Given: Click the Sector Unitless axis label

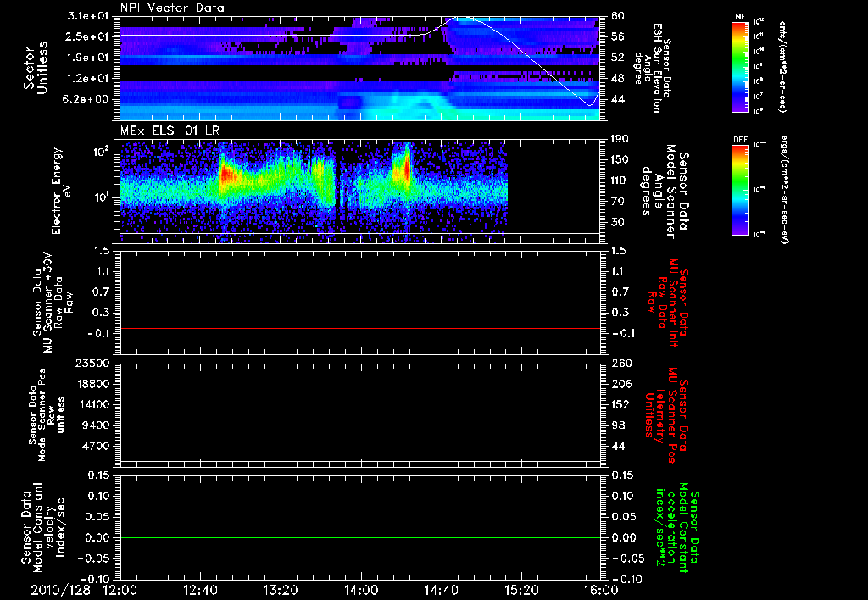Looking at the screenshot, I should pyautogui.click(x=36, y=68).
